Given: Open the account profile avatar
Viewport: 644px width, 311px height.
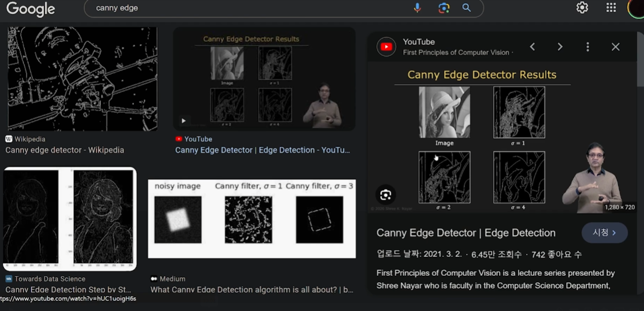Looking at the screenshot, I should (x=636, y=9).
